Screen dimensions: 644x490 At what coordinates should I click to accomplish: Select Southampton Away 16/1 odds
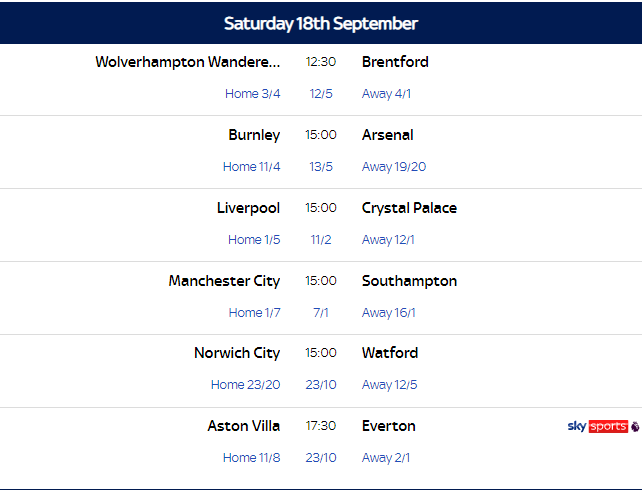tap(389, 313)
